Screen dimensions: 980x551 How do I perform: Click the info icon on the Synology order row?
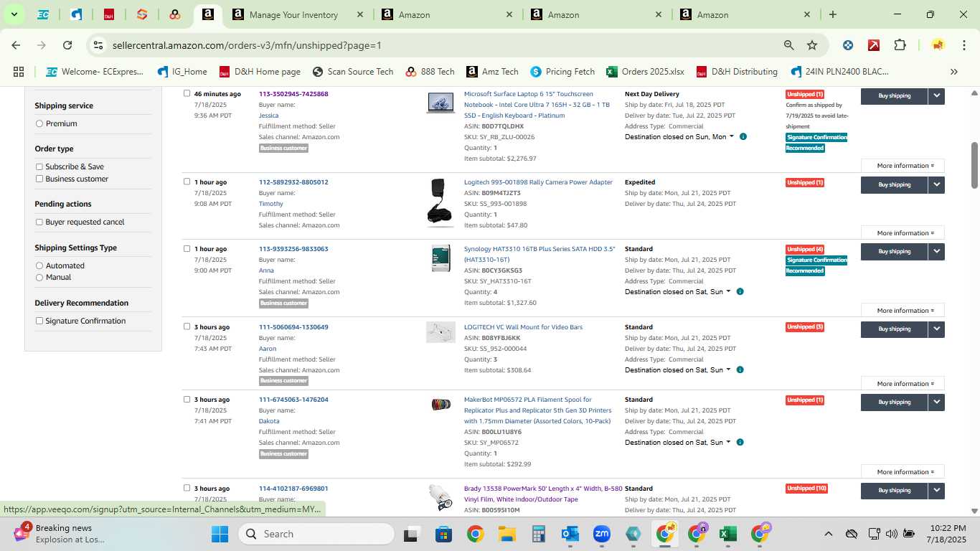pyautogui.click(x=740, y=291)
